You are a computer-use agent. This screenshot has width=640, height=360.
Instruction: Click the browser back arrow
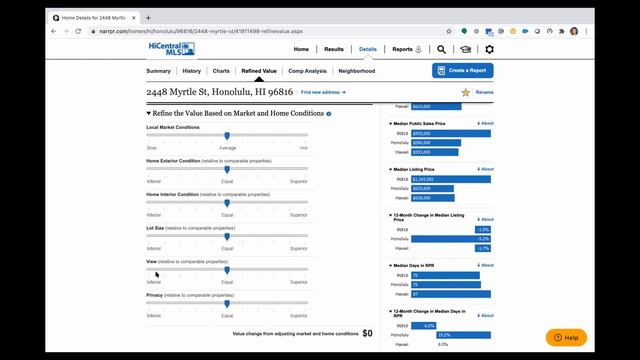point(53,31)
